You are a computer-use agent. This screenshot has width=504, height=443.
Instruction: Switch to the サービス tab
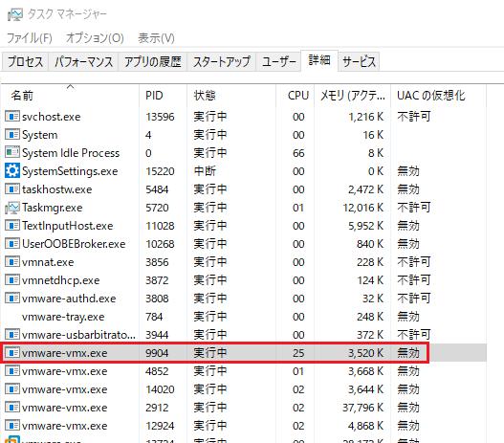point(359,62)
